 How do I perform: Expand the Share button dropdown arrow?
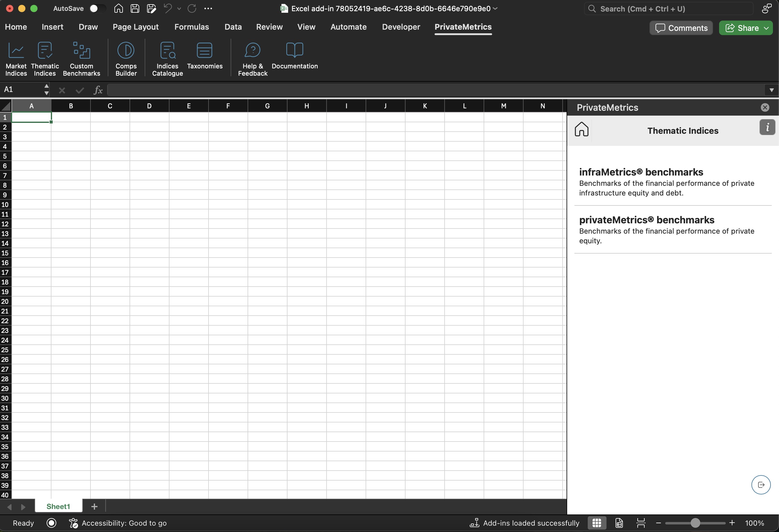click(767, 28)
